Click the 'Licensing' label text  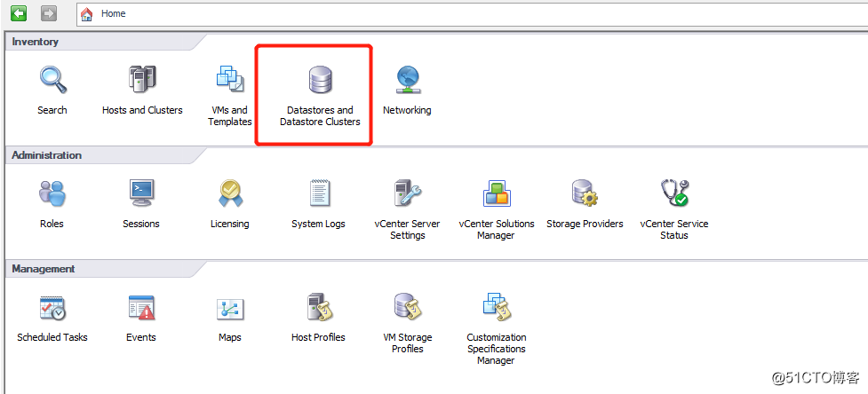[x=230, y=224]
